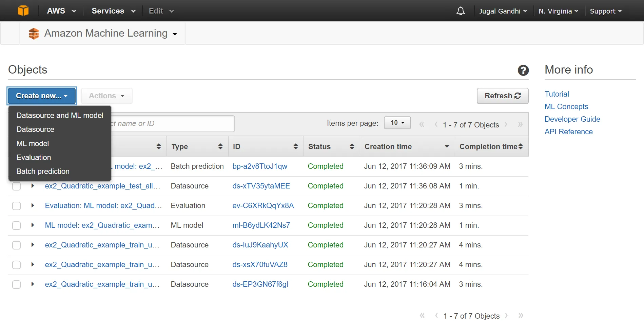Open the Items per page dropdown
Image resolution: width=644 pixels, height=321 pixels.
(397, 123)
